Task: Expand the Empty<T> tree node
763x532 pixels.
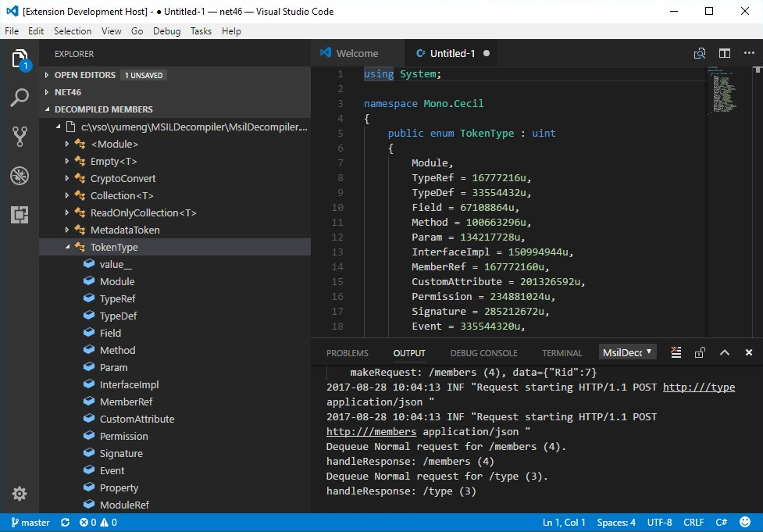Action: (67, 161)
